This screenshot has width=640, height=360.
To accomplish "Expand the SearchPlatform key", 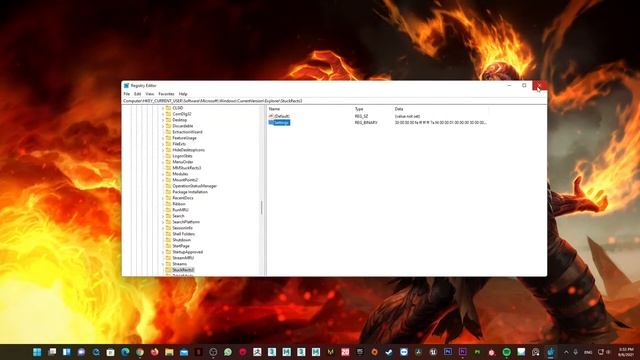I will pos(163,222).
